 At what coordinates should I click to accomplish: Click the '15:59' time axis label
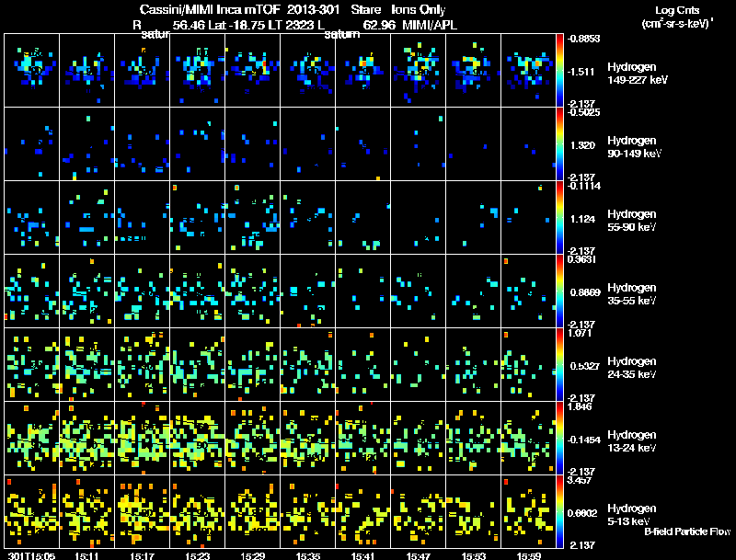coord(528,555)
